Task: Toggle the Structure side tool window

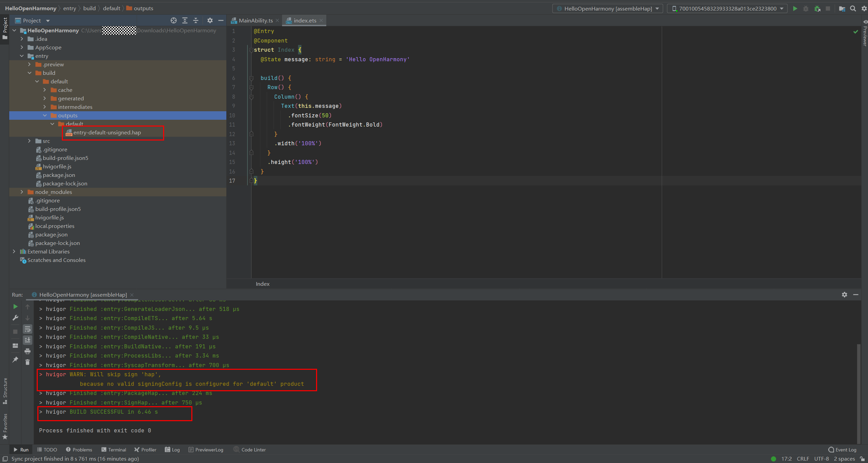Action: coord(5,391)
